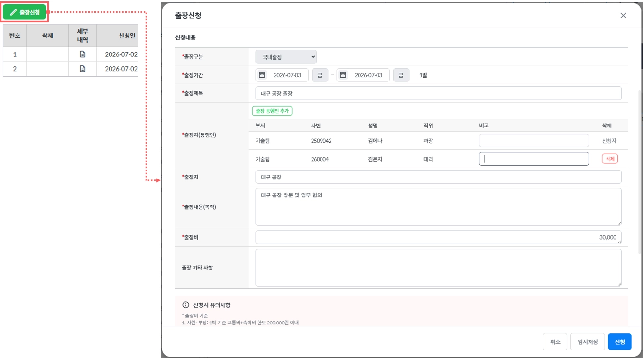Screen dimensions: 644x359
Task: Click the 1일 duration text
Action: (423, 75)
